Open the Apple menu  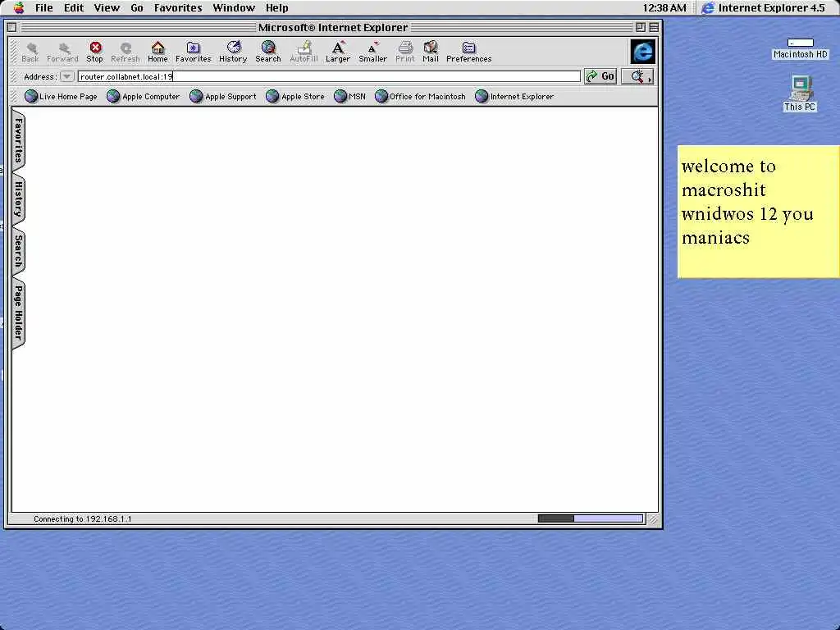tap(19, 7)
